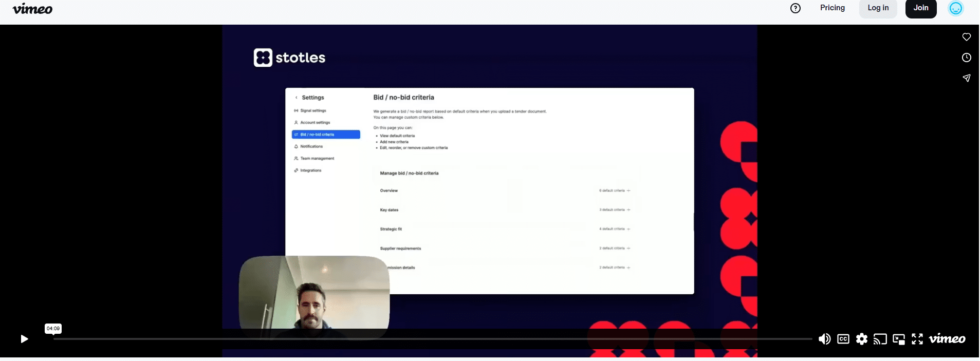
Task: Open the help question mark icon
Action: click(x=796, y=8)
